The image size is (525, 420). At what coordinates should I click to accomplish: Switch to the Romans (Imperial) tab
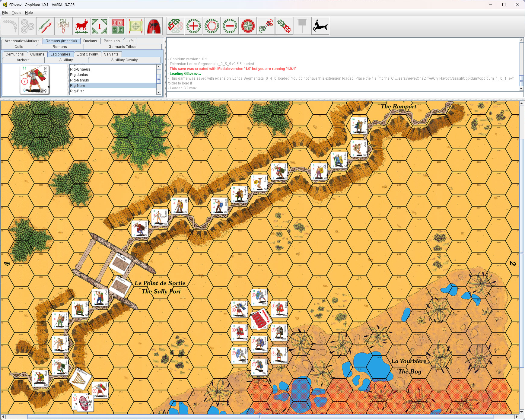61,41
